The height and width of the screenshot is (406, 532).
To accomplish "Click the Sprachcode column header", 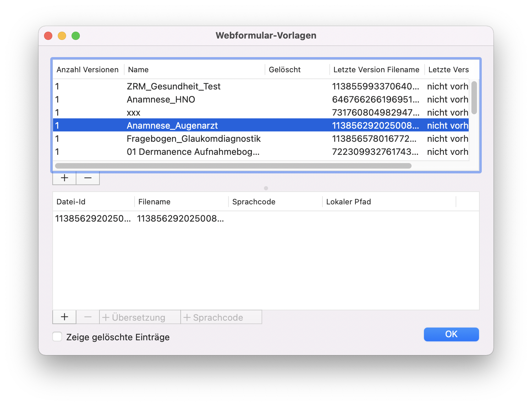I will [x=275, y=202].
